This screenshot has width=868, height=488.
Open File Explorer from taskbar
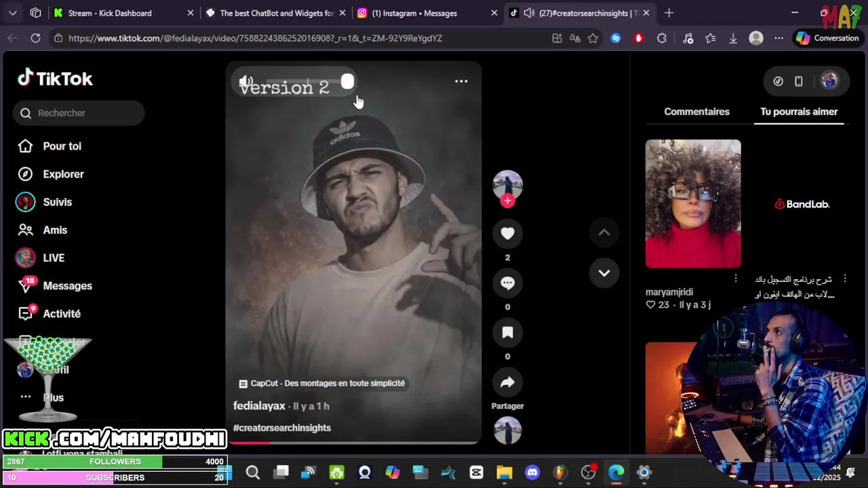click(504, 472)
